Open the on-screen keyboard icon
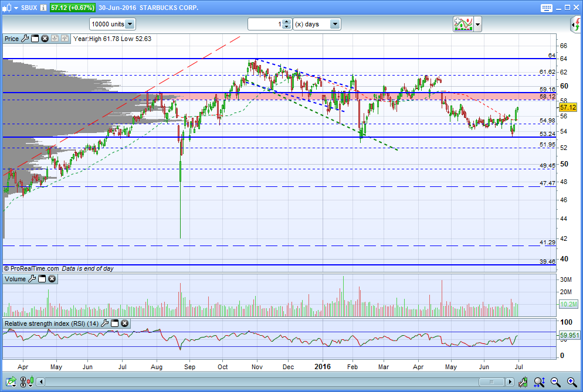 (546, 8)
